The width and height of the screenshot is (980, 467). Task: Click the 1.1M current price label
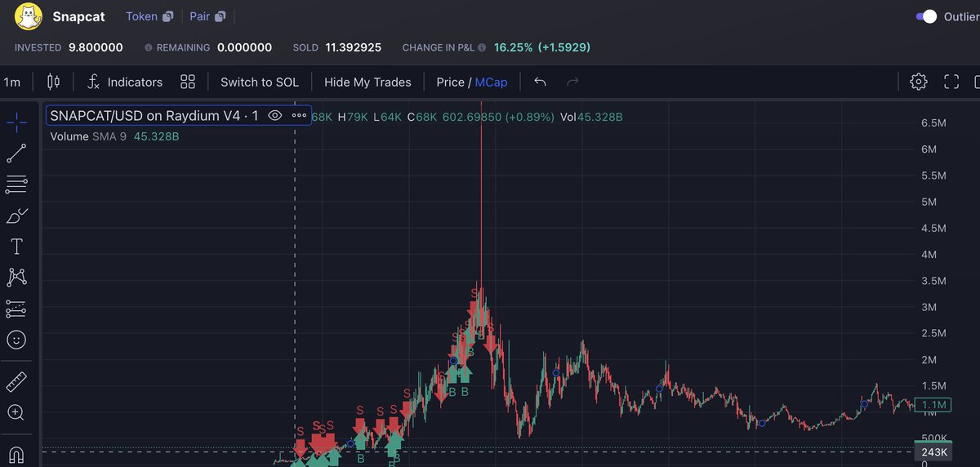pyautogui.click(x=933, y=405)
